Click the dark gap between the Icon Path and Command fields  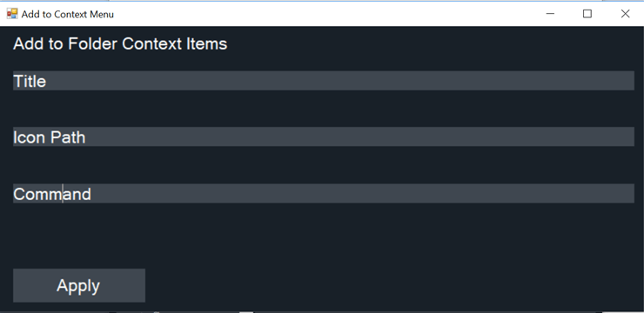pyautogui.click(x=324, y=165)
